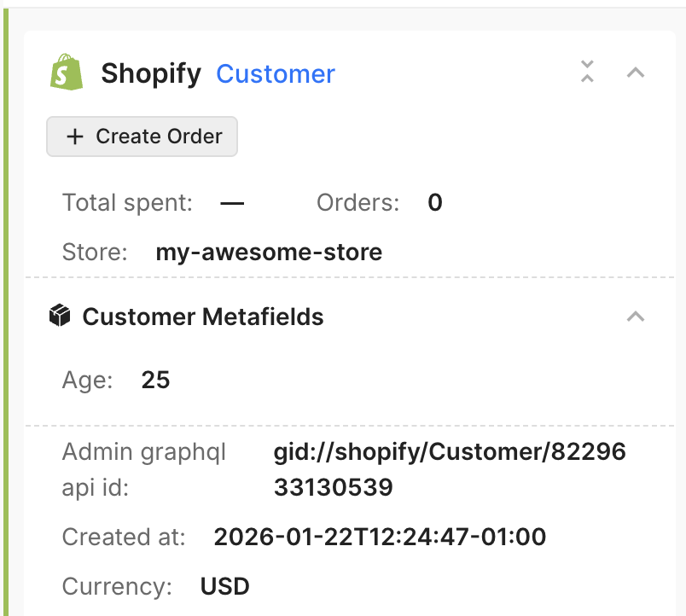Click the Total spent dash value
The height and width of the screenshot is (616, 686).
point(232,203)
